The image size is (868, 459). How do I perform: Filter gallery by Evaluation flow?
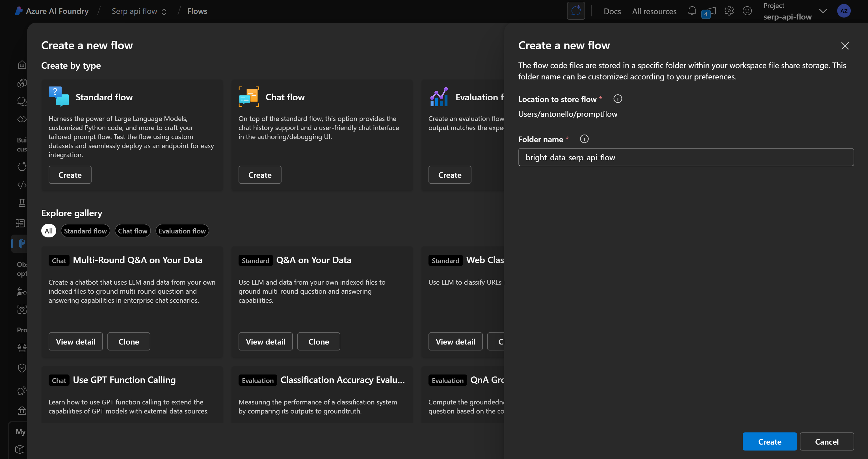coord(182,231)
